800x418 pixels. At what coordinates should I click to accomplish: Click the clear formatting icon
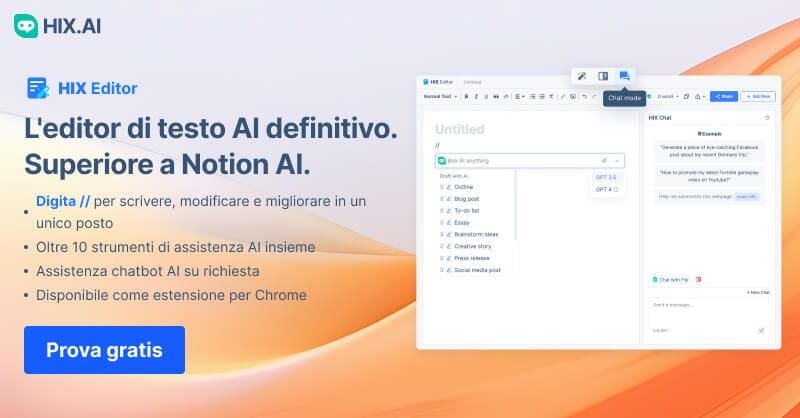pos(552,96)
